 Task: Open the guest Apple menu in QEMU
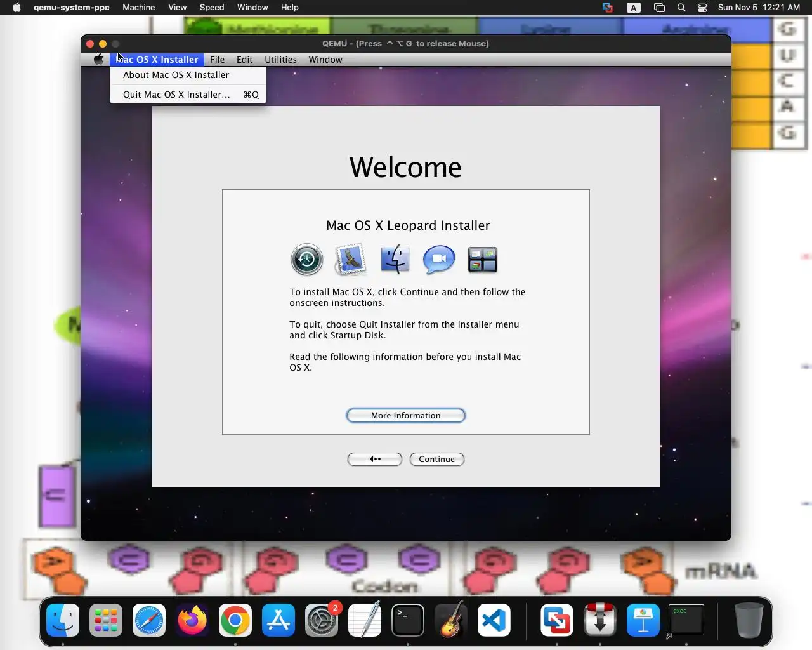pyautogui.click(x=98, y=60)
